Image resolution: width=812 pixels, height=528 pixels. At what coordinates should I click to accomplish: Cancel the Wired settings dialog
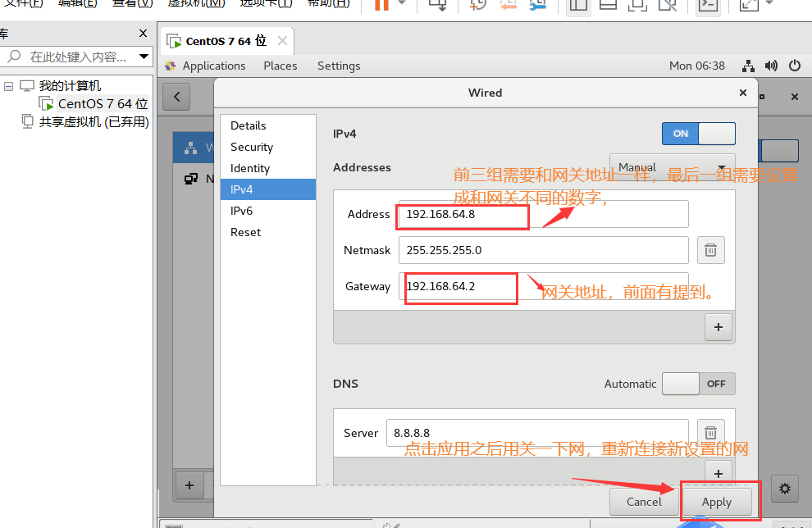click(x=644, y=502)
